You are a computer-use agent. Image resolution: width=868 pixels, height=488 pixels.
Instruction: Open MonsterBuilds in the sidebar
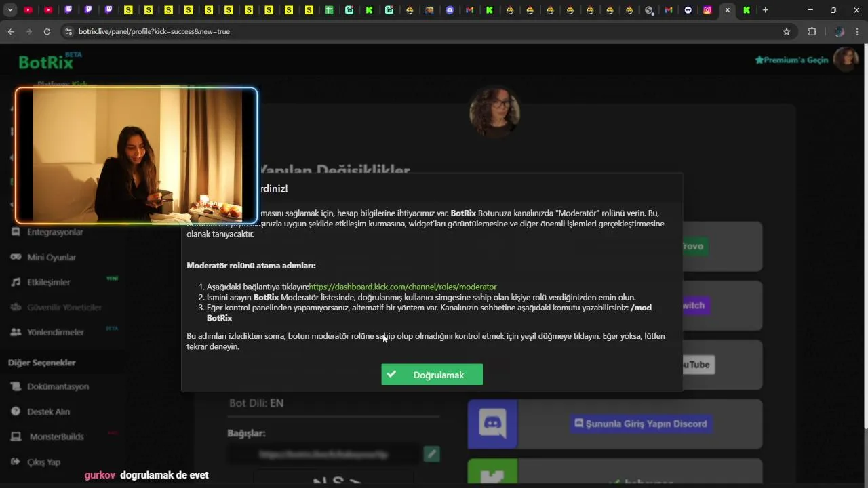[x=57, y=436]
